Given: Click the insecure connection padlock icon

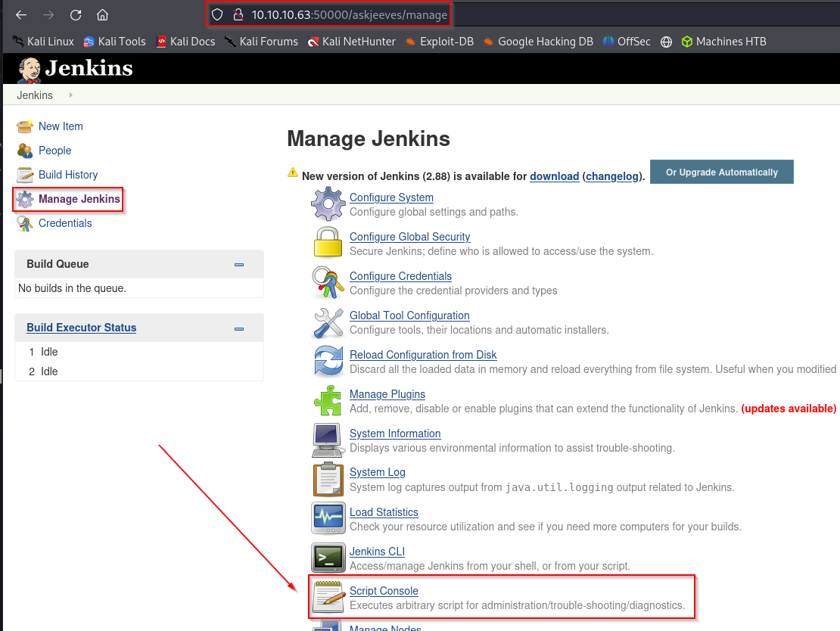Looking at the screenshot, I should click(x=238, y=14).
